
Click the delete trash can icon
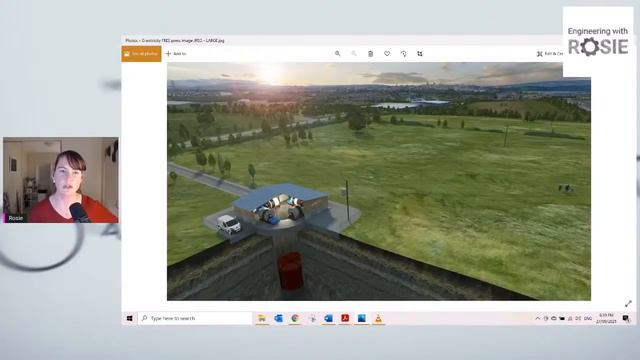tap(371, 54)
